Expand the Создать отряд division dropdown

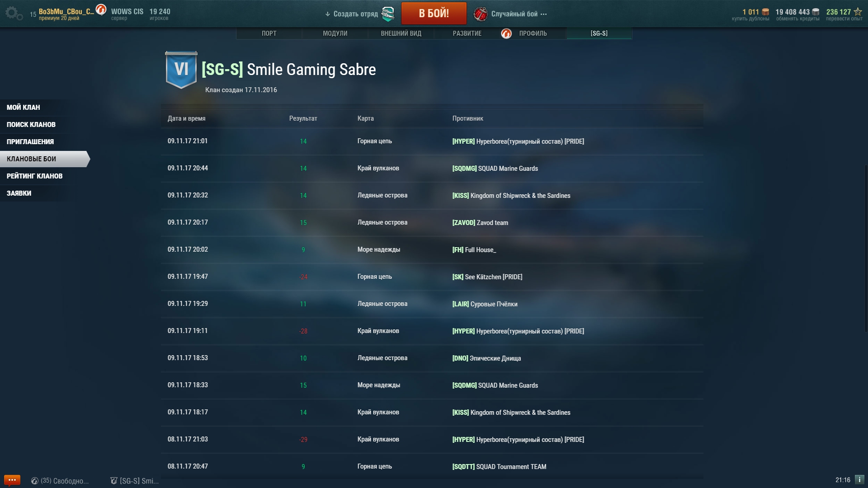pos(351,14)
